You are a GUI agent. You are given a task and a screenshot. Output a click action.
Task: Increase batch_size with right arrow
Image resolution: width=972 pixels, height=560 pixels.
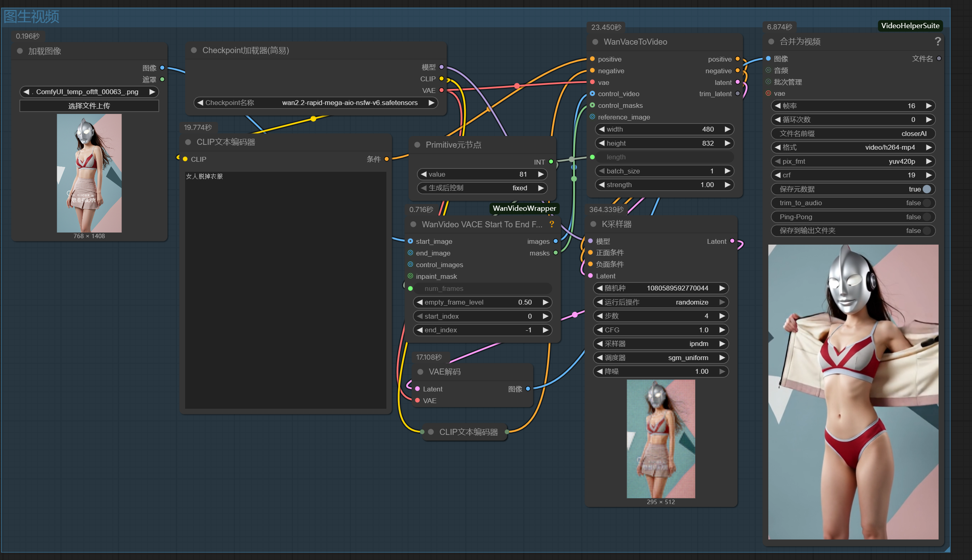727,171
